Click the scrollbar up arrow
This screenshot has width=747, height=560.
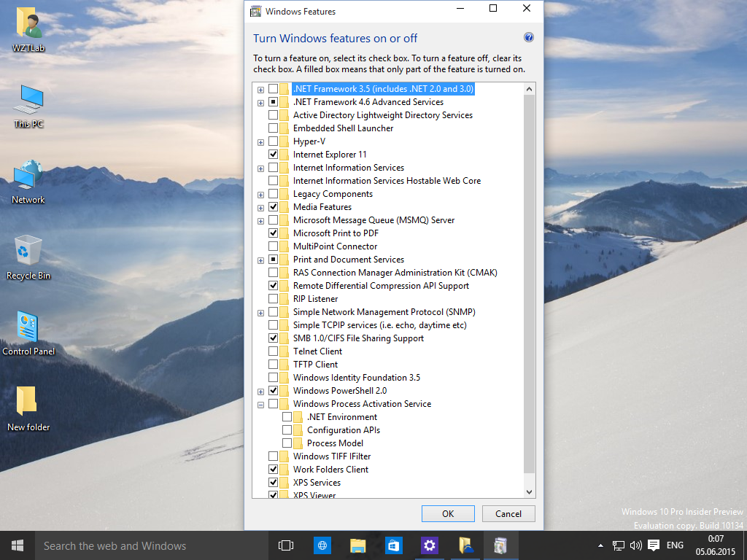[x=529, y=89]
